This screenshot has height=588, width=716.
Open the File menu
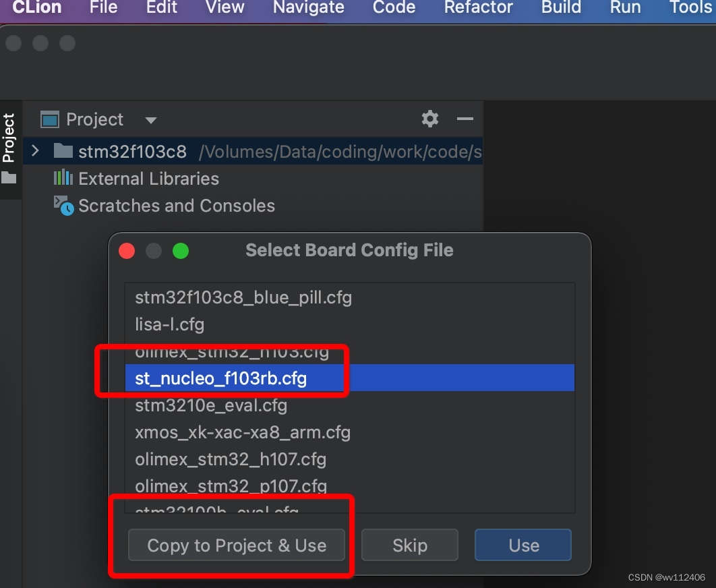(x=103, y=7)
